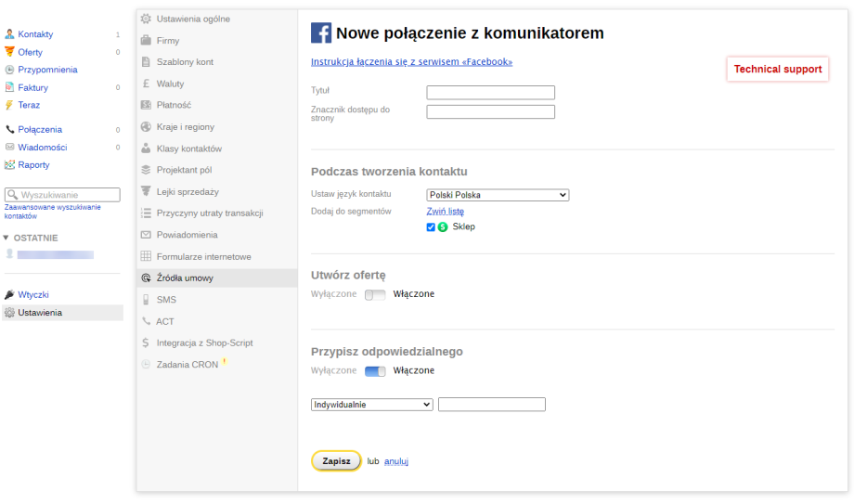Screen dimensions: 854x504
Task: Open the Ustaw język kontaktu dropdown
Action: pos(498,195)
